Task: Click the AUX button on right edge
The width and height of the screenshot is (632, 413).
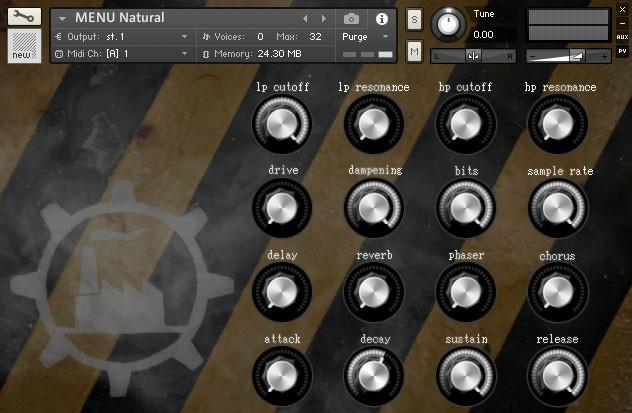Action: pyautogui.click(x=622, y=37)
